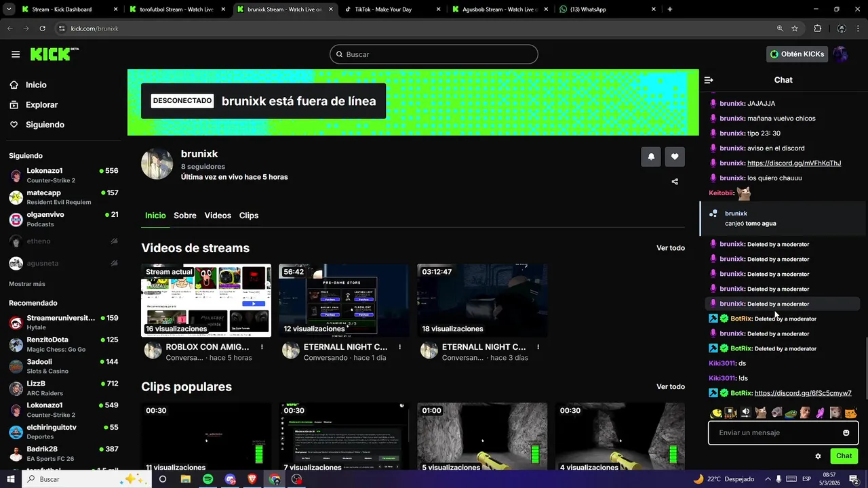Image resolution: width=868 pixels, height=488 pixels.
Task: Click Ver todo next to Videos de streams
Action: (671, 248)
